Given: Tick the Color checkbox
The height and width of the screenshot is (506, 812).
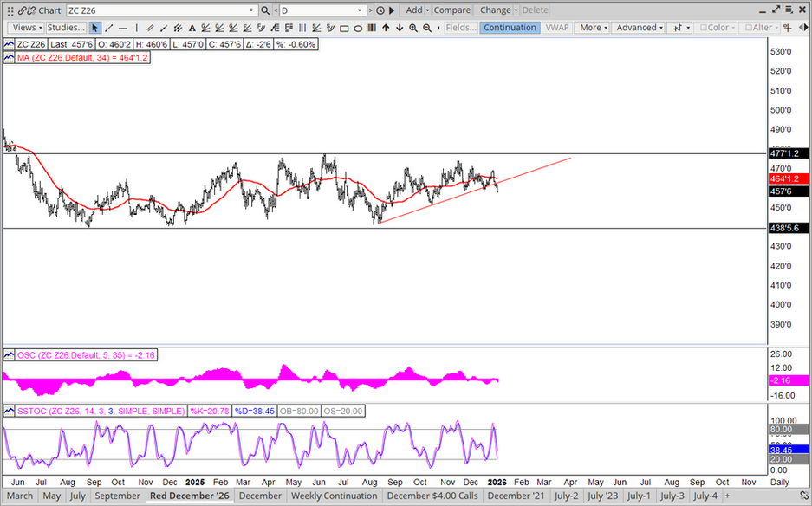Looking at the screenshot, I should [x=704, y=28].
